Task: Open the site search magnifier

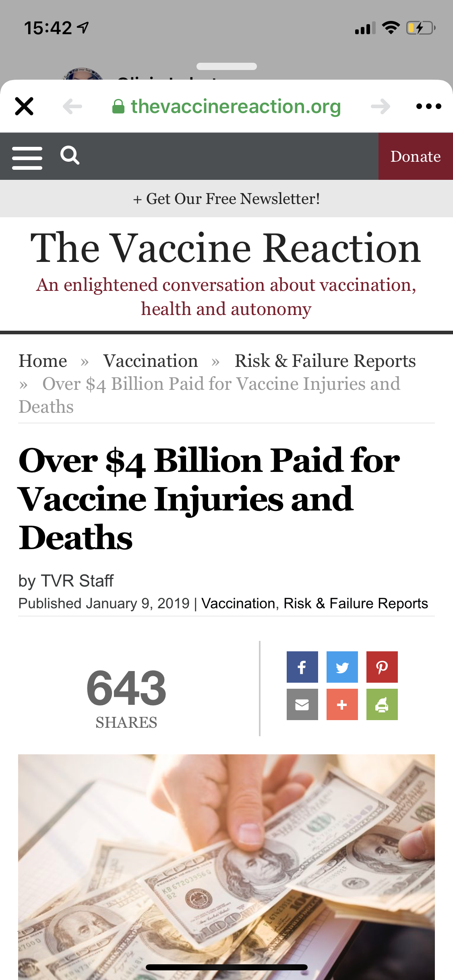Action: click(70, 156)
